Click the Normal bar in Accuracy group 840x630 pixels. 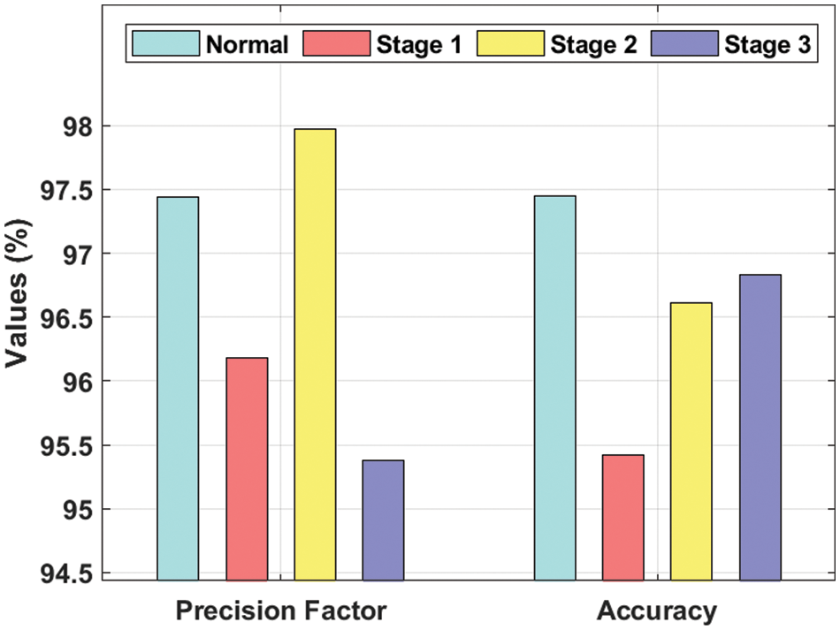point(554,388)
